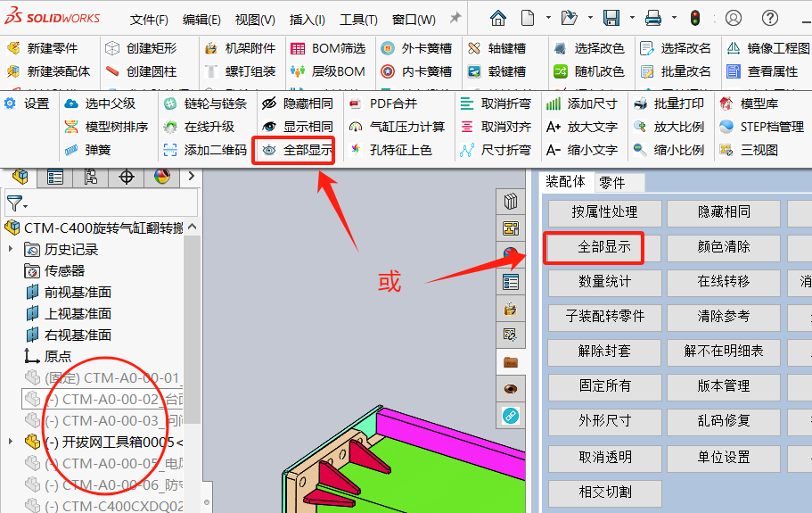The height and width of the screenshot is (513, 812).
Task: Expand hidden manager tabs chevron
Action: pyautogui.click(x=191, y=176)
